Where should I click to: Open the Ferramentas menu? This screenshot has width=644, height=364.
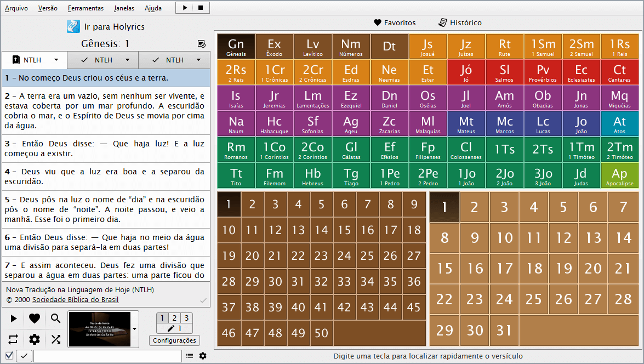point(86,8)
